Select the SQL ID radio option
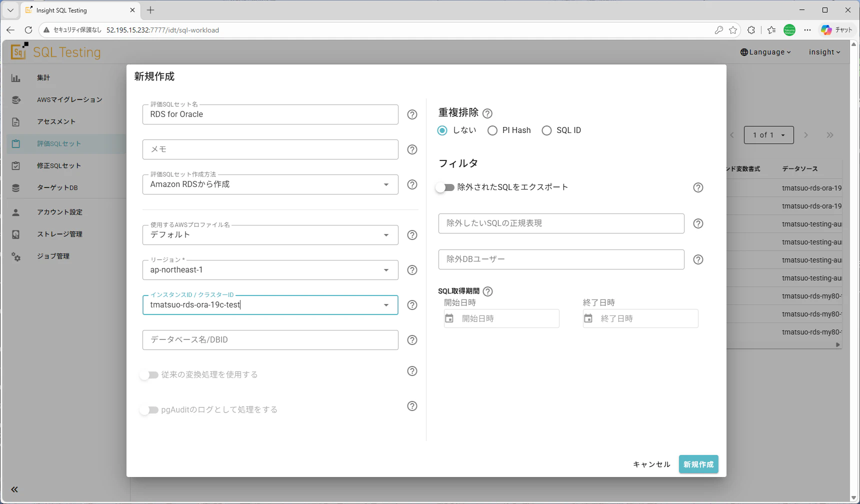 546,130
